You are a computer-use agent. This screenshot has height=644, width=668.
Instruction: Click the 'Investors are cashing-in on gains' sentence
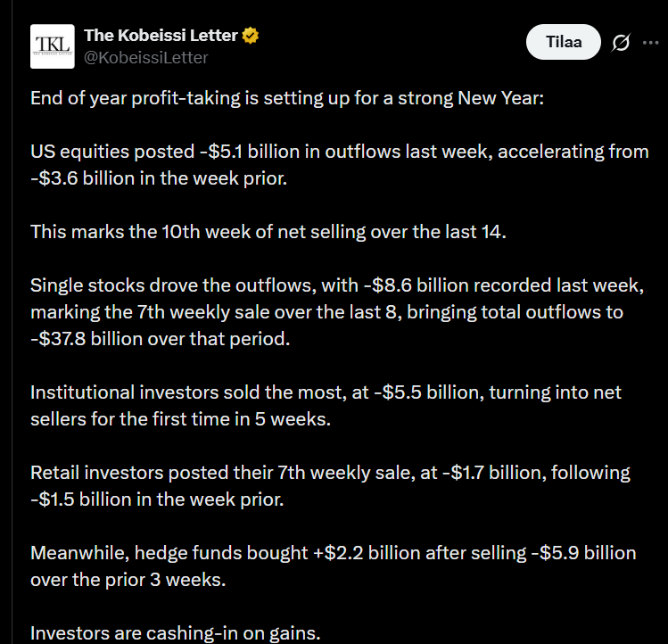[176, 633]
